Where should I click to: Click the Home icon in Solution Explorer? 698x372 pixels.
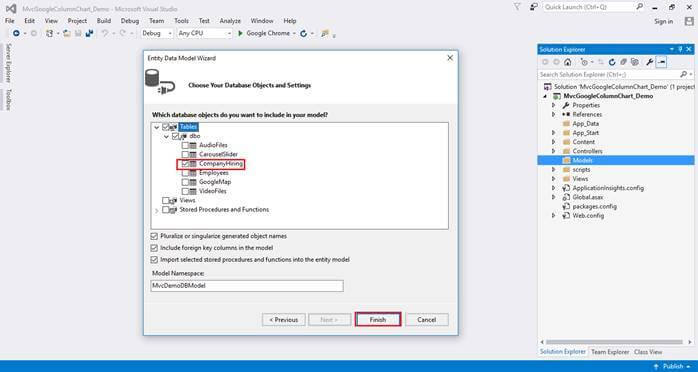tap(567, 62)
